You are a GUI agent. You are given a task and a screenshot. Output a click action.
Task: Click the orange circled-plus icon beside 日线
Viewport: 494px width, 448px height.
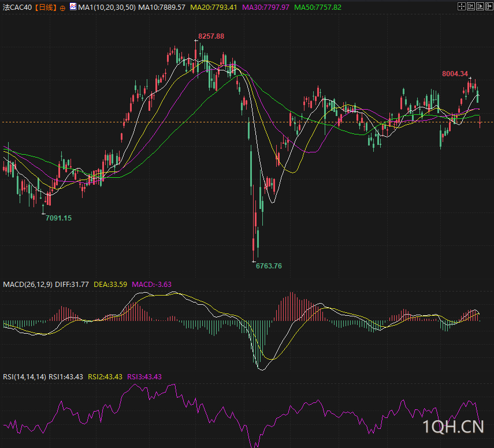(x=62, y=8)
